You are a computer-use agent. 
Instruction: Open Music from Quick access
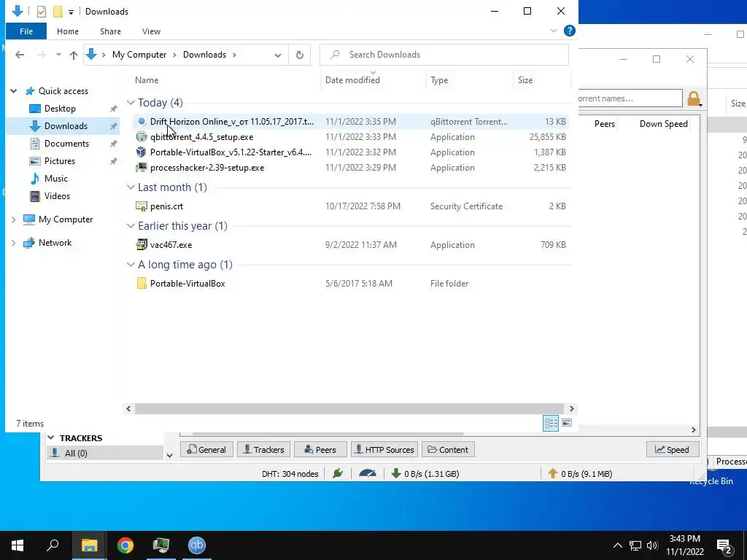click(55, 179)
